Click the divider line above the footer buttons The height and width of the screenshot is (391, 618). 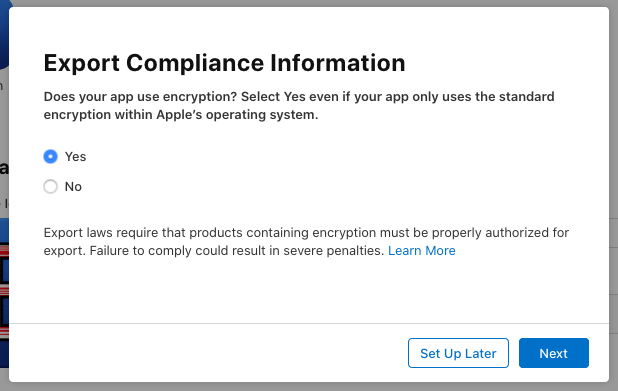[x=309, y=324]
